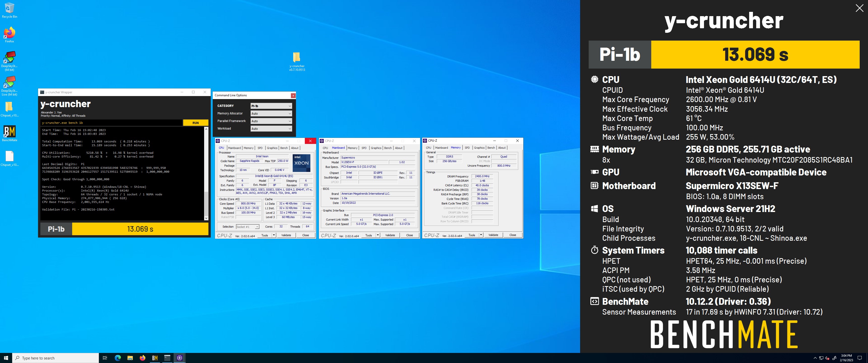Viewport: 868px width, 363px height.
Task: Switch to Memory tab in first CPU-Z window
Action: pos(248,148)
